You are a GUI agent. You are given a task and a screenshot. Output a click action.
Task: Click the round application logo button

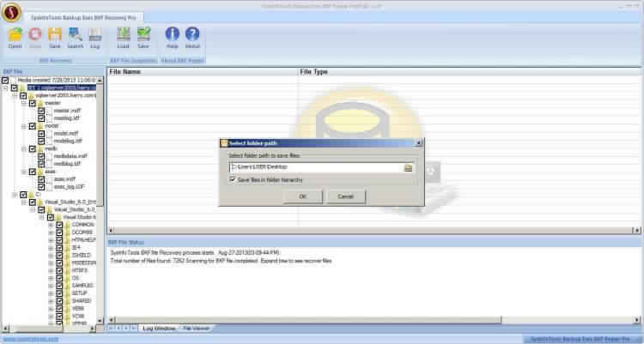[11, 12]
